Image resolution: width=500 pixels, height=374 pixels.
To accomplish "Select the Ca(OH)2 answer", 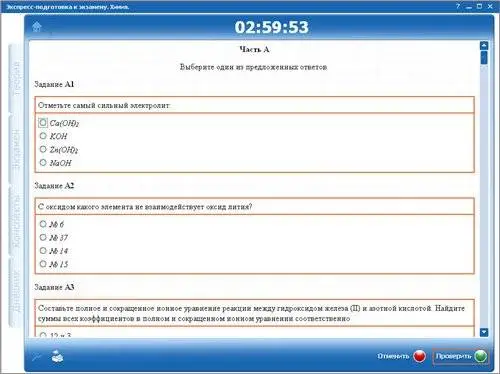I will [x=43, y=123].
